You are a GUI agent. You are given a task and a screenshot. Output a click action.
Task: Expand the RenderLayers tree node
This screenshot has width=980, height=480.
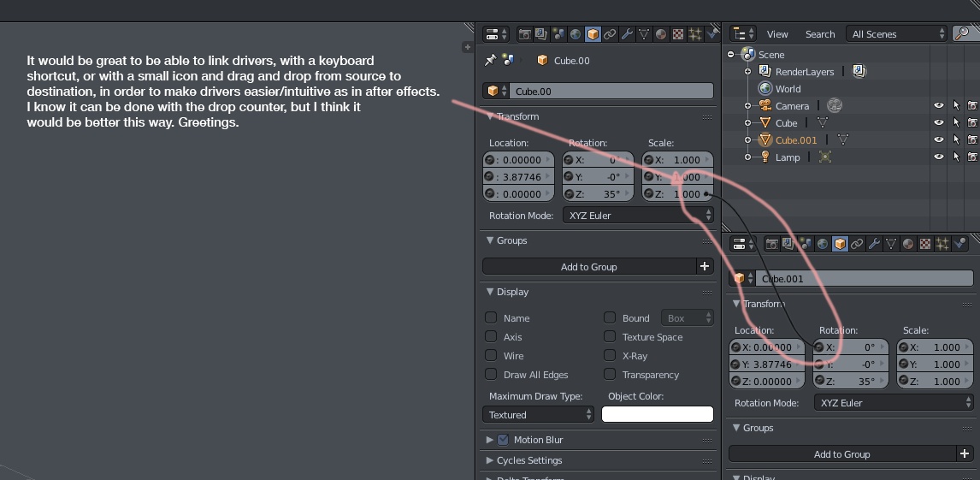point(747,71)
